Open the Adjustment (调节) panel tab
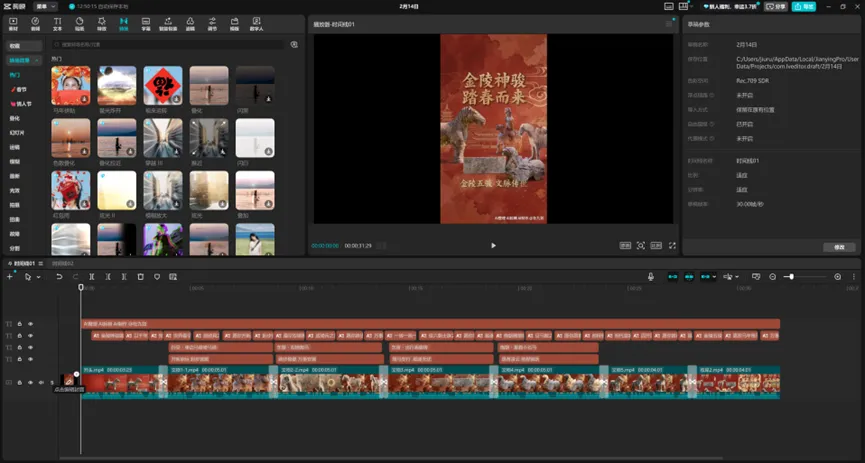This screenshot has width=865, height=463. click(212, 24)
